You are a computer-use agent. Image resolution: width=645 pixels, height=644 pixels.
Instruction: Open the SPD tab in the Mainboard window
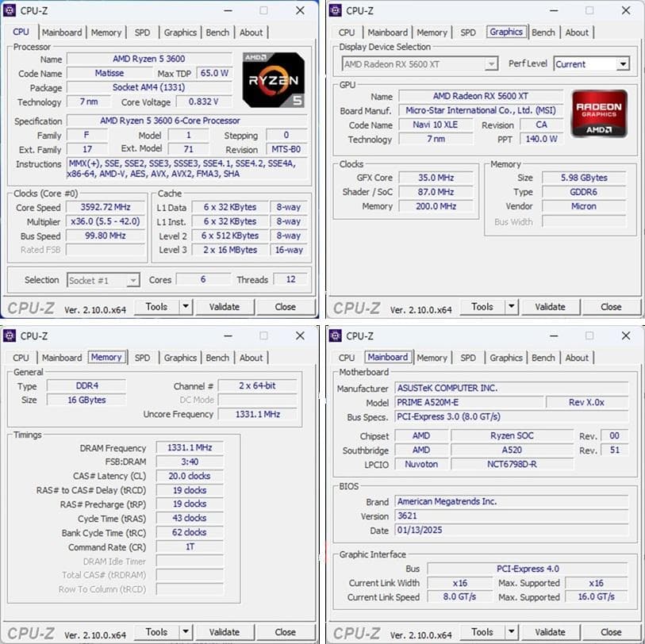(x=468, y=358)
